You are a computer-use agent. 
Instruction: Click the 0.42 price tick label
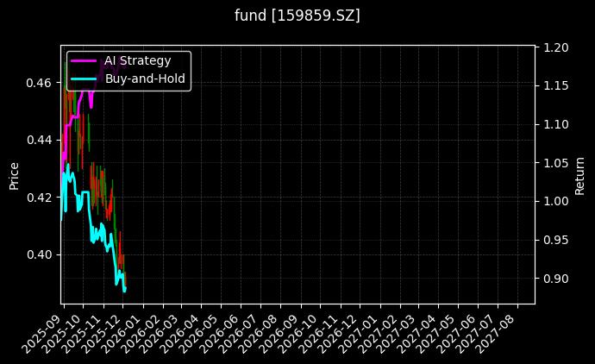click(39, 198)
